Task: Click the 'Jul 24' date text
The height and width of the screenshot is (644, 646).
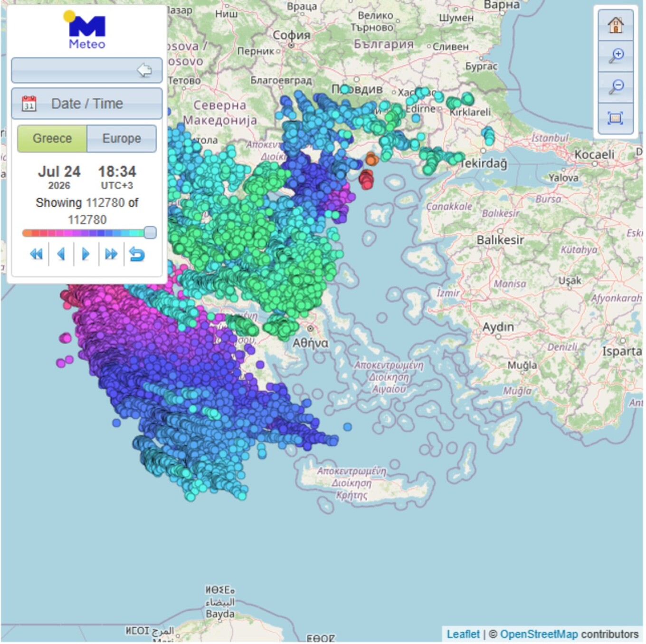Action: 59,172
